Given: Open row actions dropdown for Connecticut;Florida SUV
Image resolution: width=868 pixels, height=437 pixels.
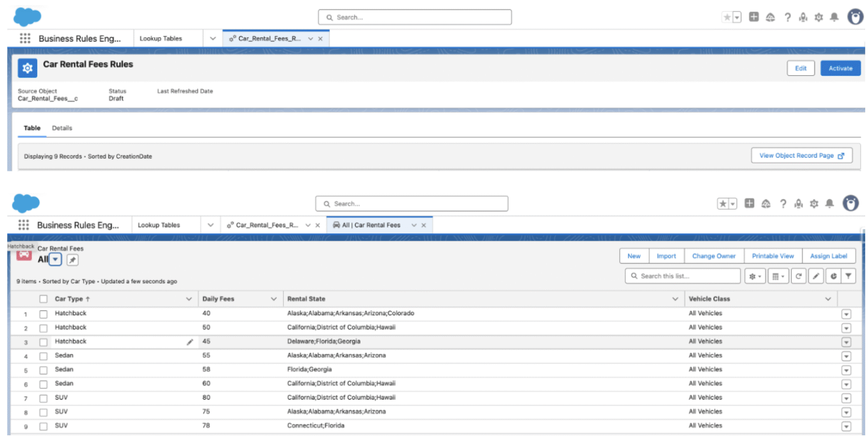Looking at the screenshot, I should click(846, 426).
